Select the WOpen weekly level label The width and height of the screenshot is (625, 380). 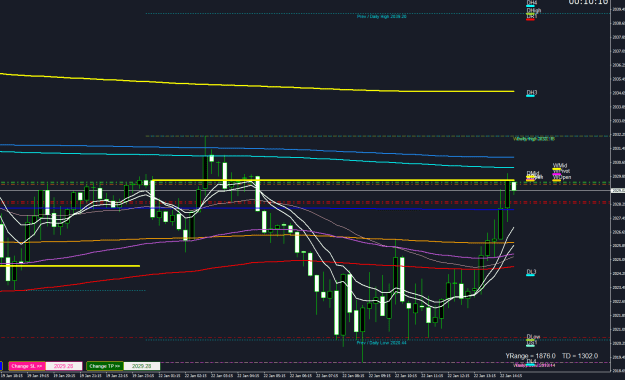pos(562,177)
